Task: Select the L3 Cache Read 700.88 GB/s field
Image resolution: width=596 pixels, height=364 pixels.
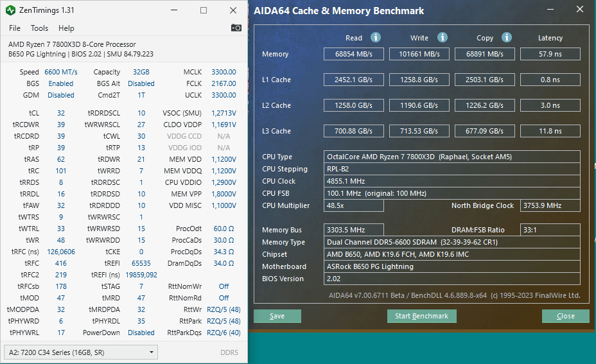Action: point(353,131)
